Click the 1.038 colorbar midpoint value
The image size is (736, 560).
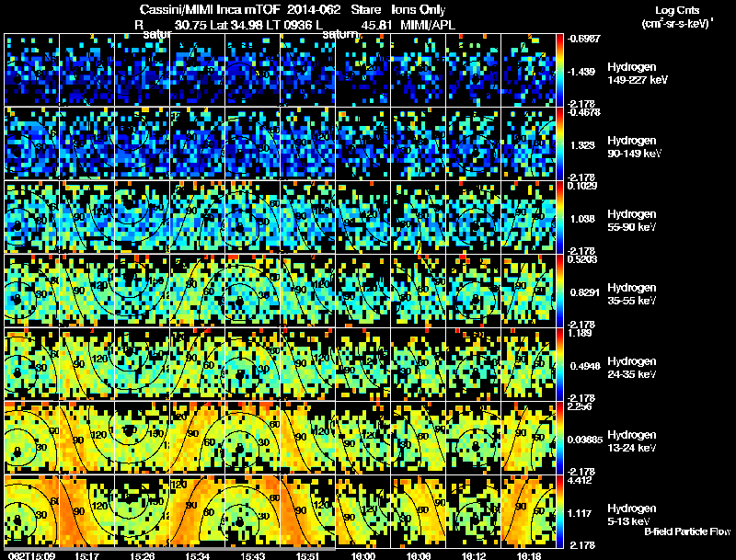(x=582, y=219)
